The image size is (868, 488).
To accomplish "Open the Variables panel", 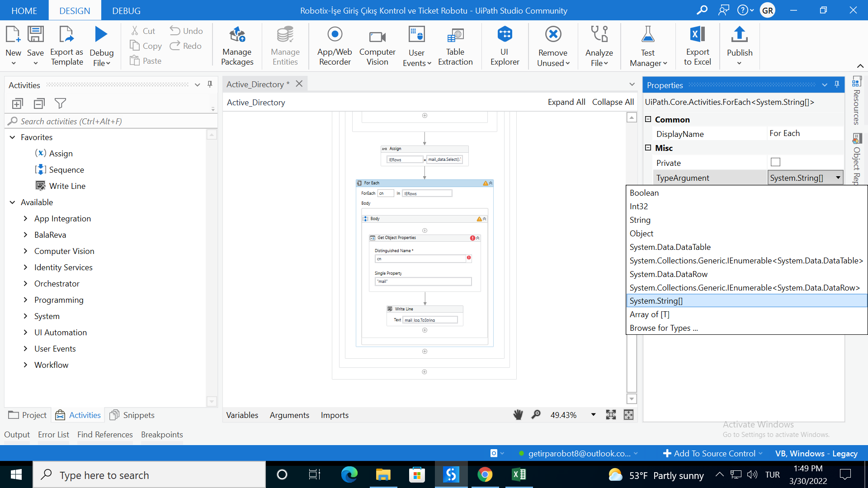I will (242, 415).
